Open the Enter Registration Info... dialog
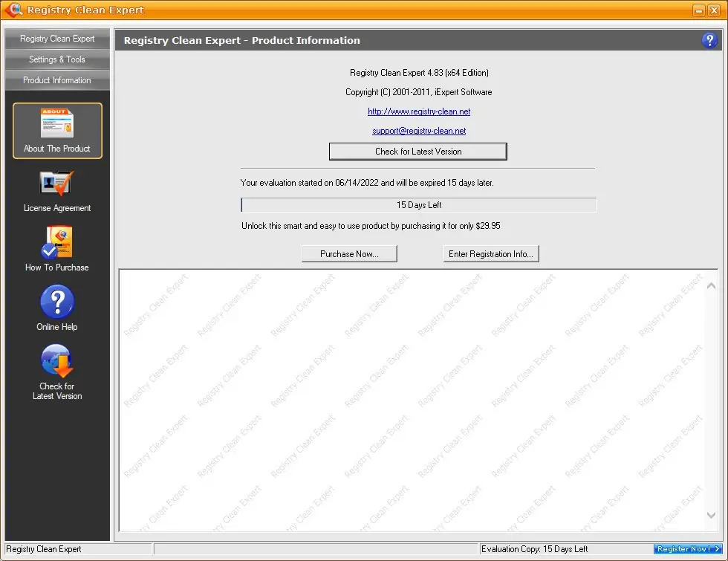 click(491, 254)
